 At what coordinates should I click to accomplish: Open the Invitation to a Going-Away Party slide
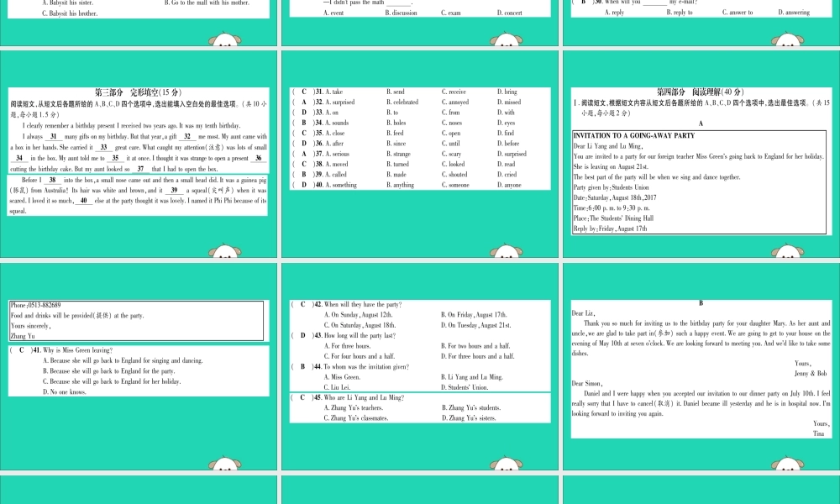pos(701,154)
